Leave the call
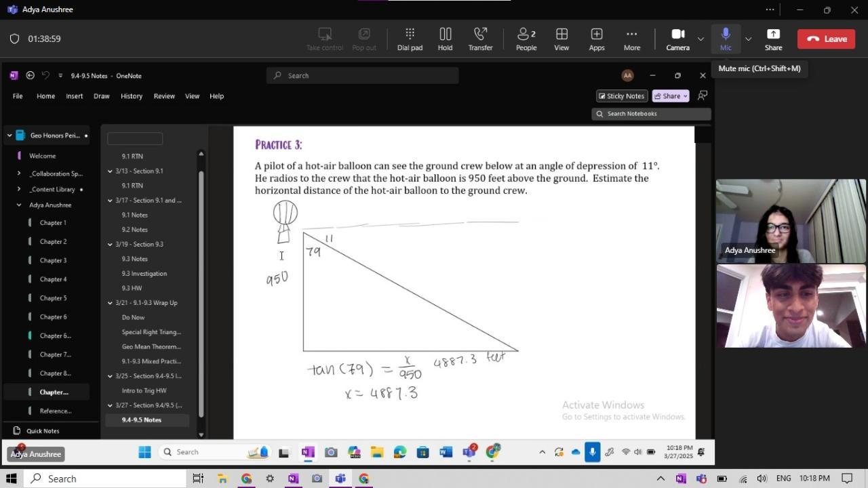This screenshot has height=488, width=868. coord(826,39)
